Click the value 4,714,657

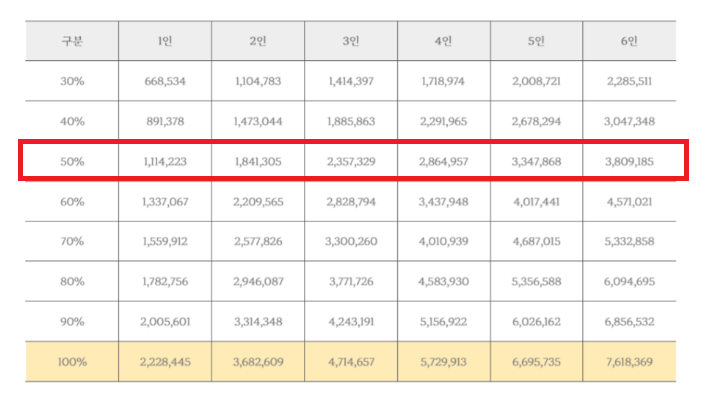pos(351,362)
